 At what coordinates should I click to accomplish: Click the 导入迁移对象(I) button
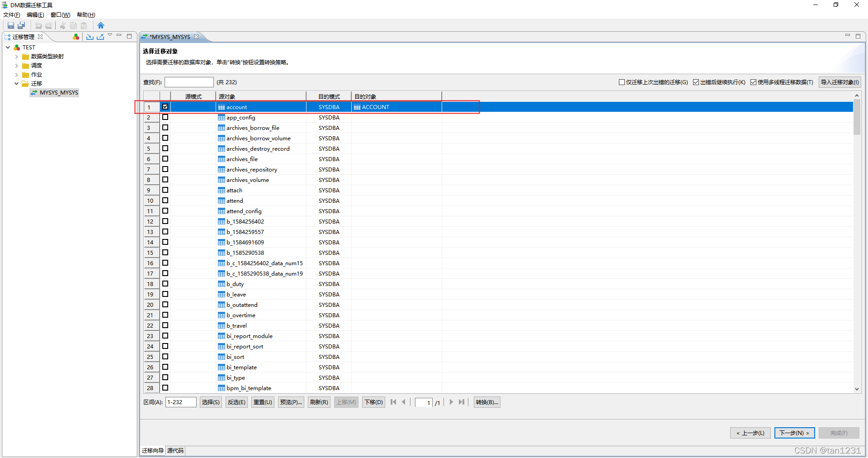(x=840, y=82)
